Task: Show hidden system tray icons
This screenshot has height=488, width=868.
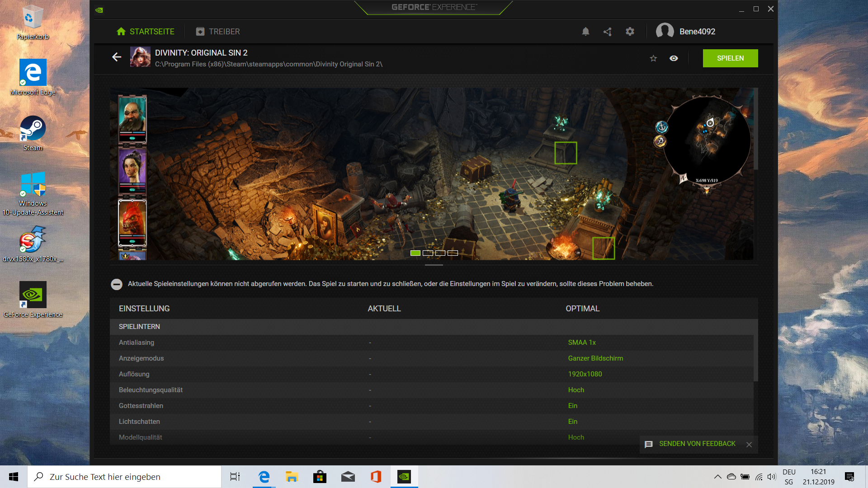Action: point(717,477)
